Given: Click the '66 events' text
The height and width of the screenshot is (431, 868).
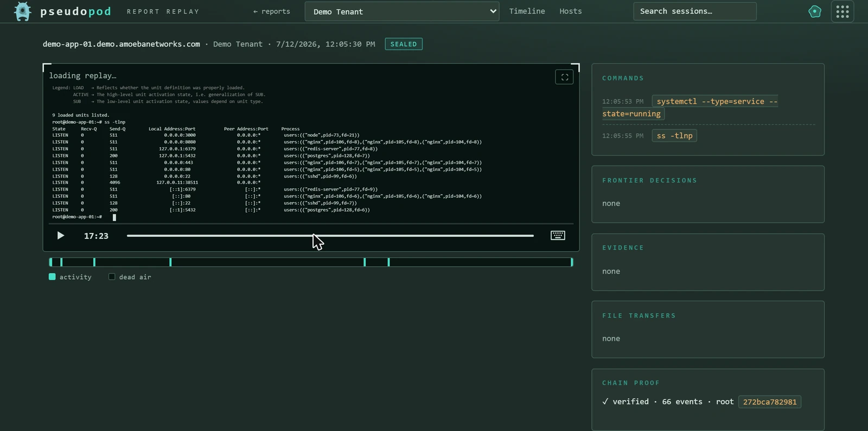Looking at the screenshot, I should [682, 402].
